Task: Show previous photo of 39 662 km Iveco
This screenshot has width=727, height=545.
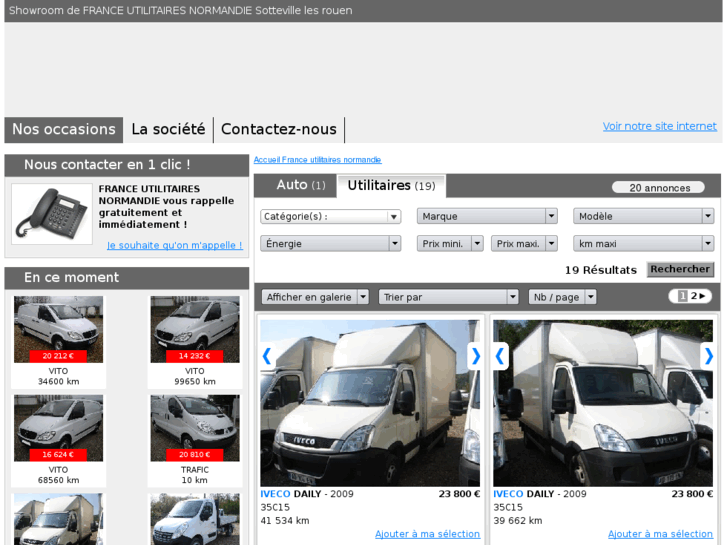Action: [500, 356]
